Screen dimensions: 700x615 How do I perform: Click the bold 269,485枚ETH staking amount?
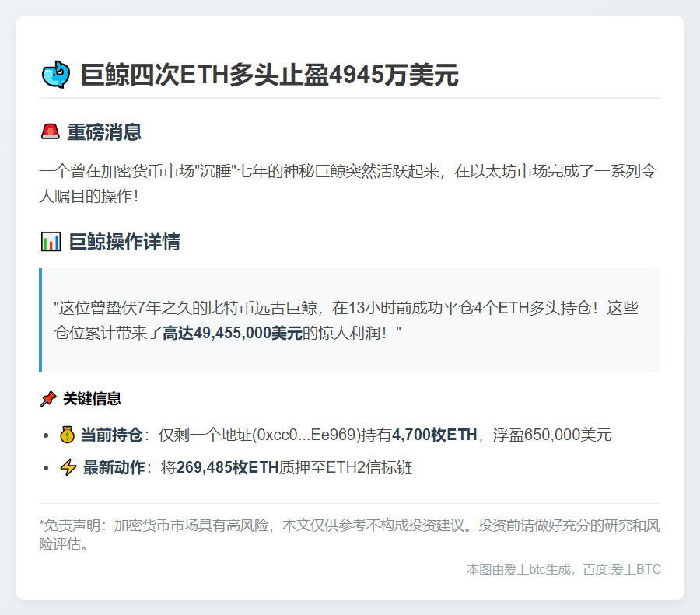point(227,467)
